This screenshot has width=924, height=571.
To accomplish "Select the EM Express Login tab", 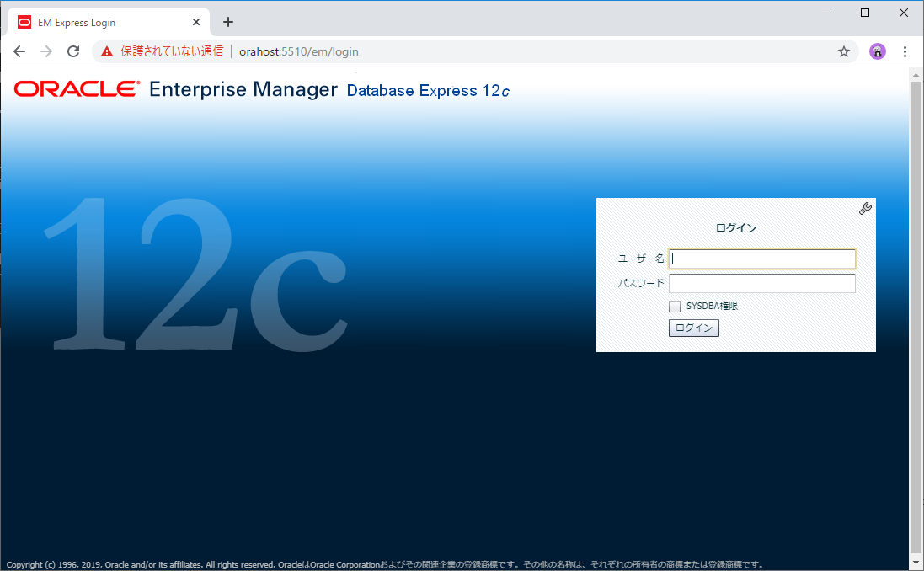I will [109, 23].
